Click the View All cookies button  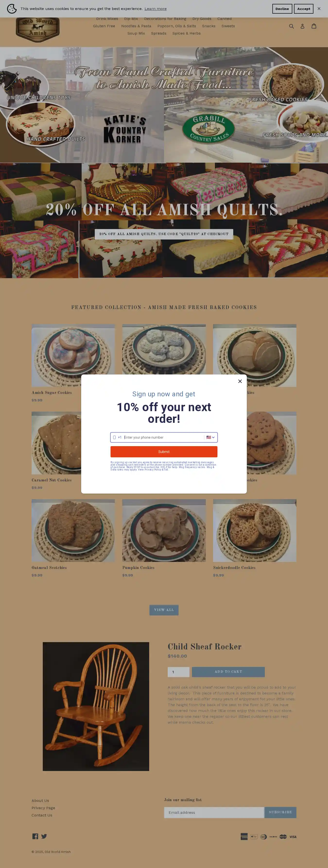click(164, 610)
